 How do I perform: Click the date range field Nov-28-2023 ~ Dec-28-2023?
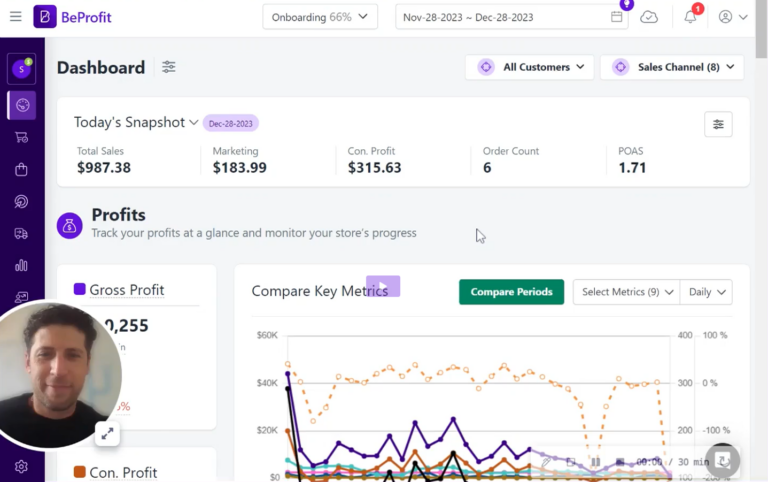(511, 17)
